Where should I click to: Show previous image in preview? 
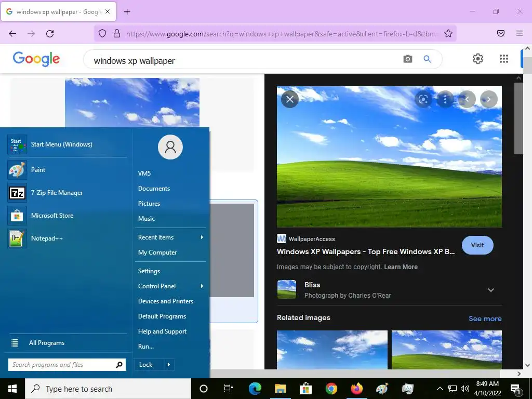point(467,99)
